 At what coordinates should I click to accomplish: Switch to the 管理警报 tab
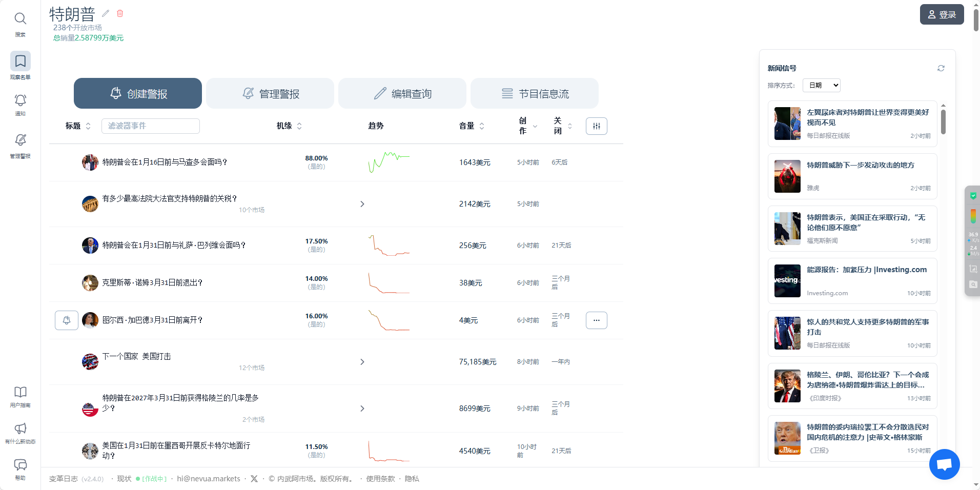(x=270, y=94)
